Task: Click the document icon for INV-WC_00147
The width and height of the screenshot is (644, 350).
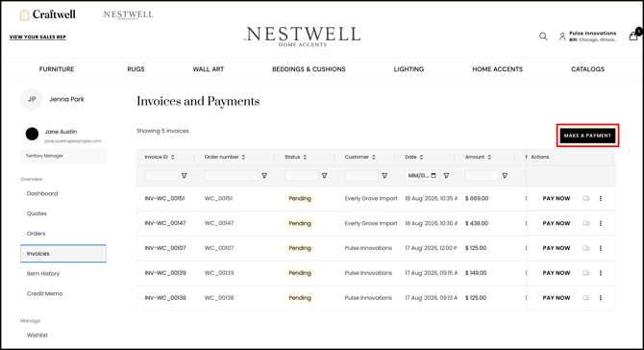Action: tap(586, 223)
